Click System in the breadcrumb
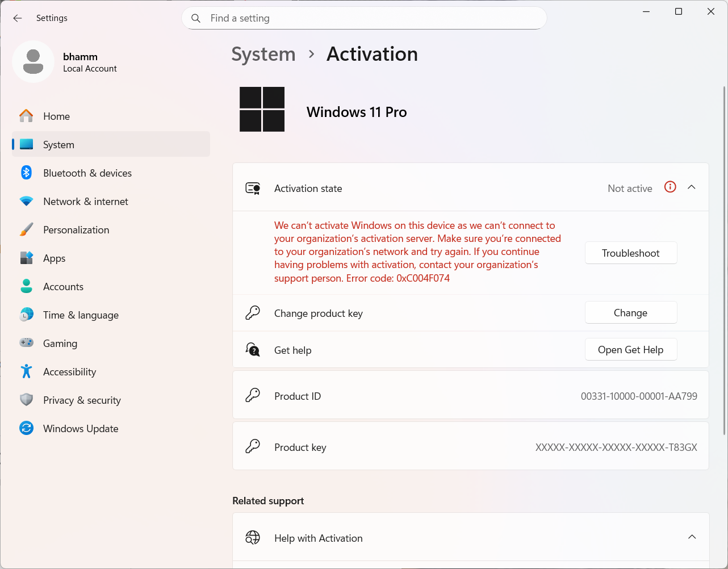Screen dimensions: 728x569 [263, 55]
